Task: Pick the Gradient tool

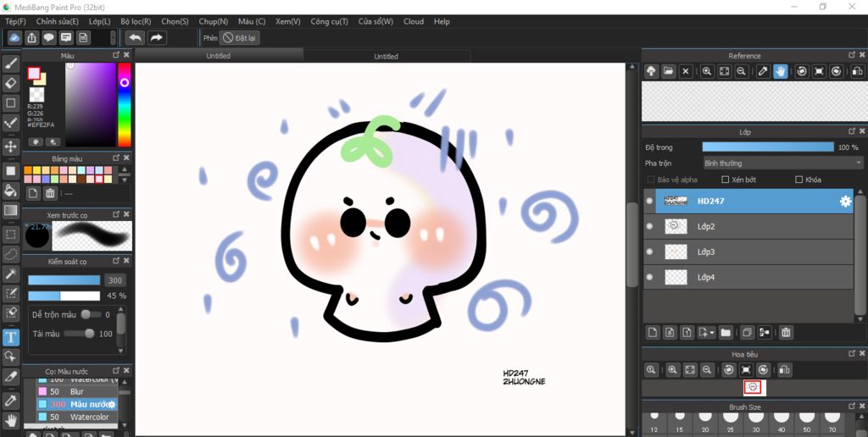Action: (x=10, y=211)
